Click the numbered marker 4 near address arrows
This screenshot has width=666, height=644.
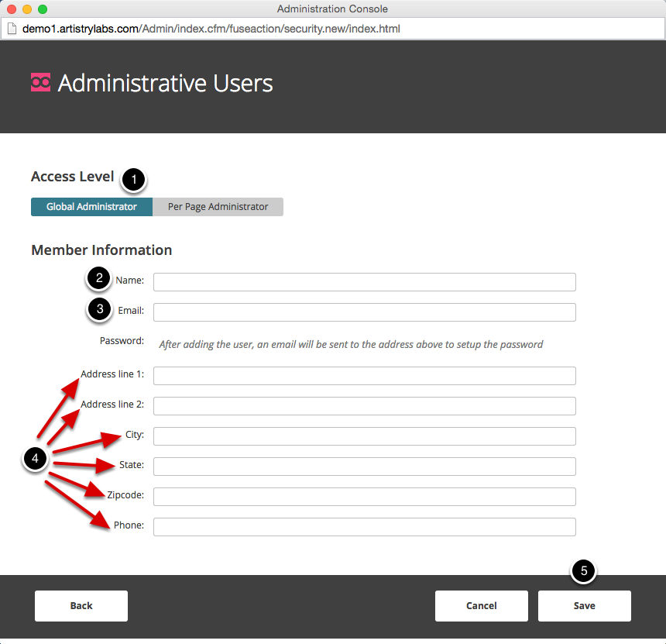[x=36, y=459]
